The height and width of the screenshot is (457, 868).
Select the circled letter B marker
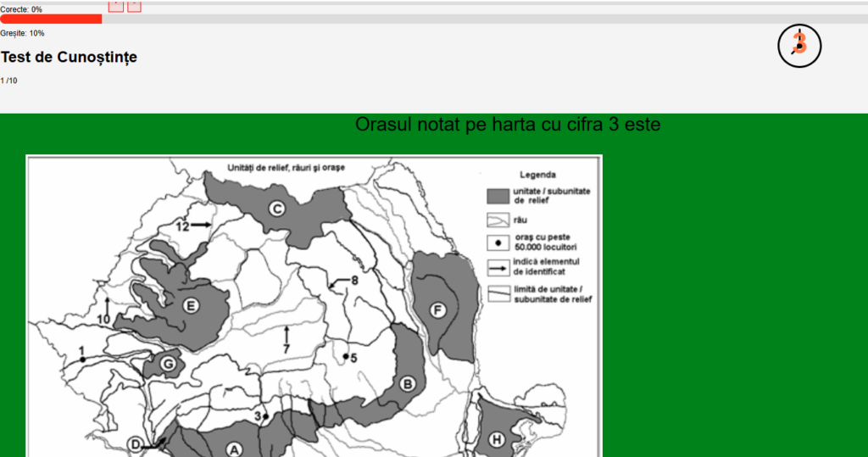tap(408, 385)
